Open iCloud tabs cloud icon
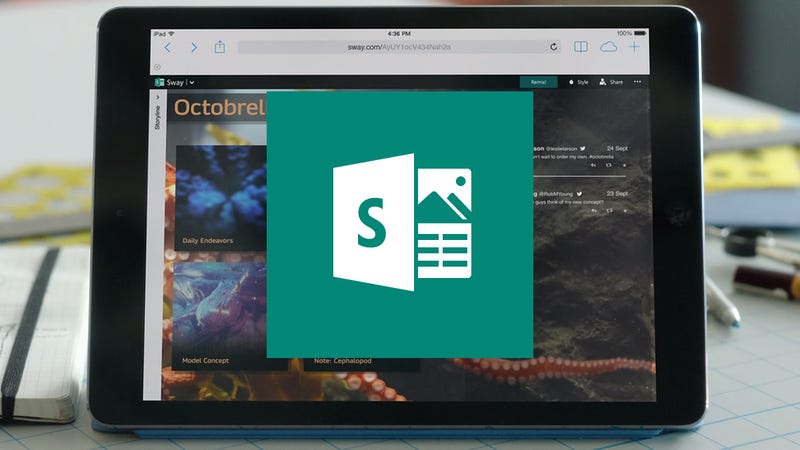The height and width of the screenshot is (450, 800). [608, 47]
